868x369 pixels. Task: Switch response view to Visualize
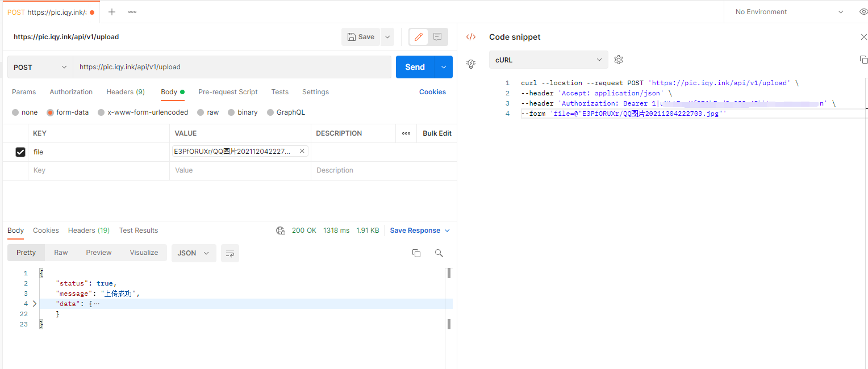[x=144, y=253]
